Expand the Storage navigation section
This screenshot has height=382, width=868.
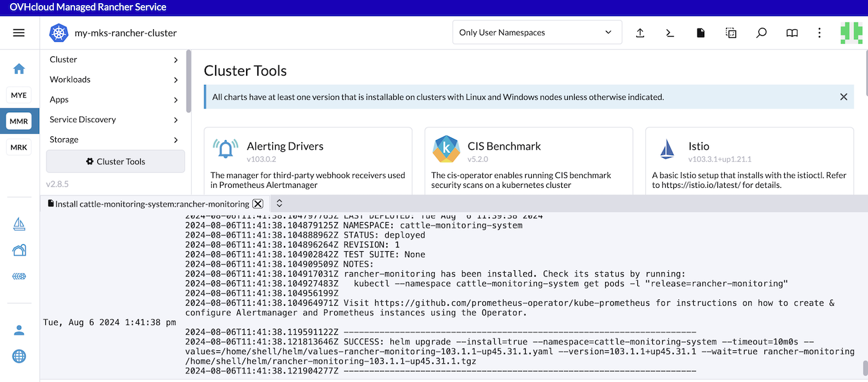point(115,140)
